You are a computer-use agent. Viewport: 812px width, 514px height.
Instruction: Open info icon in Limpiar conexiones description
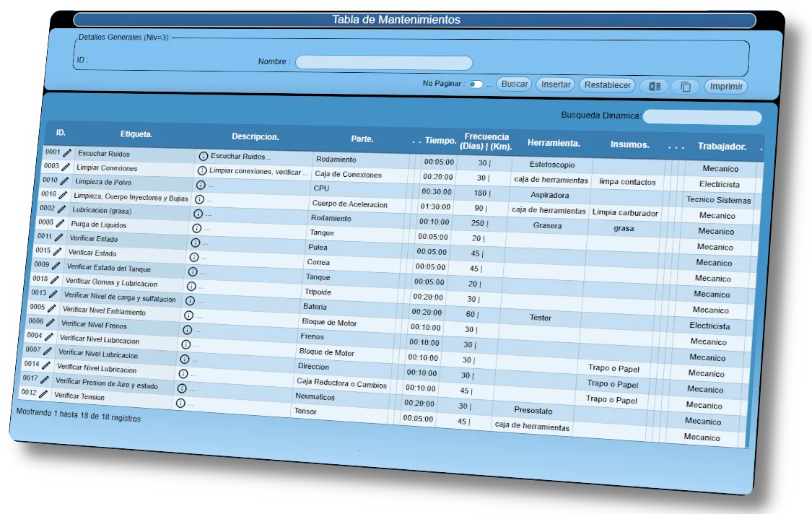pos(201,171)
